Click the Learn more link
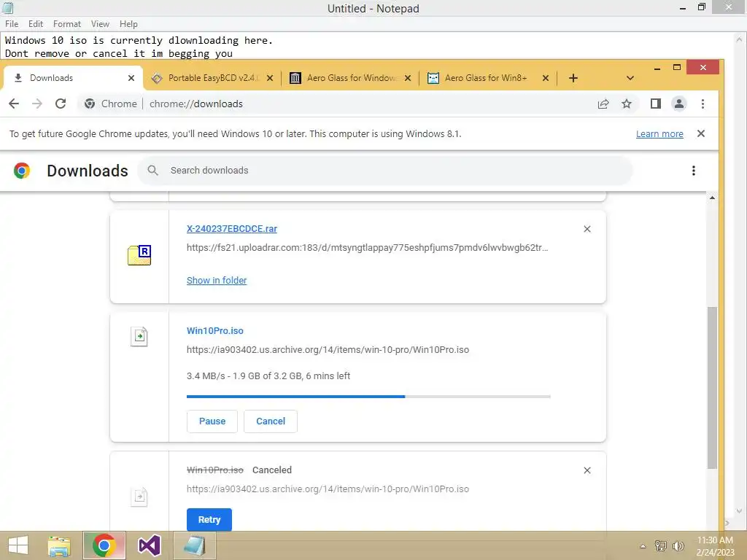The width and height of the screenshot is (747, 560). coord(659,134)
